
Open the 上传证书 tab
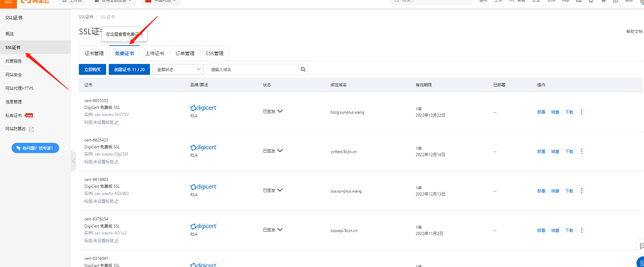click(x=155, y=53)
